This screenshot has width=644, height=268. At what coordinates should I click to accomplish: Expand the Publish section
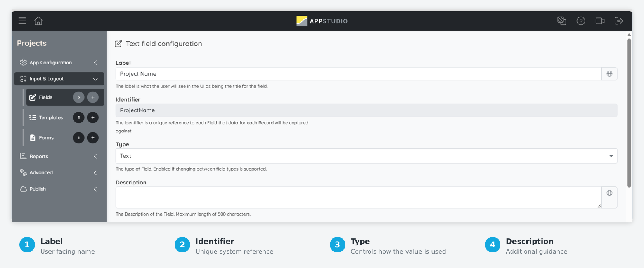(59, 189)
